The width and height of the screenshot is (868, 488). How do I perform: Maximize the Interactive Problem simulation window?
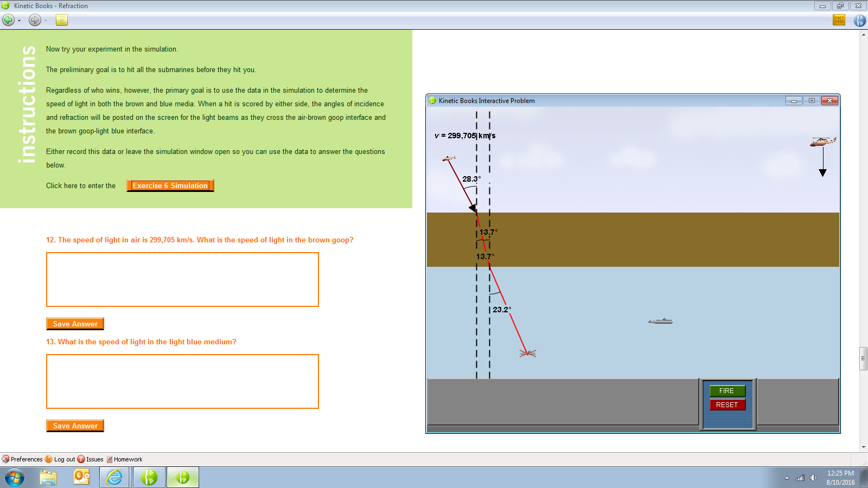(812, 101)
